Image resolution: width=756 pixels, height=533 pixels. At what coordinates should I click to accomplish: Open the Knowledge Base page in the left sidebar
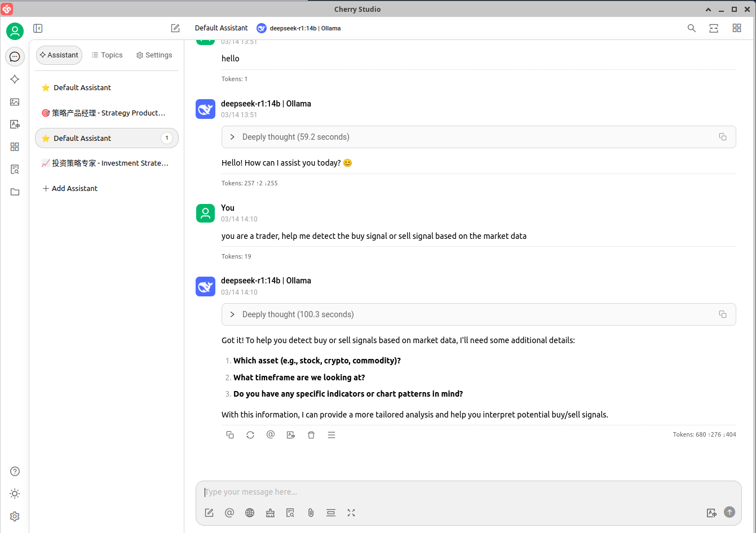[15, 170]
